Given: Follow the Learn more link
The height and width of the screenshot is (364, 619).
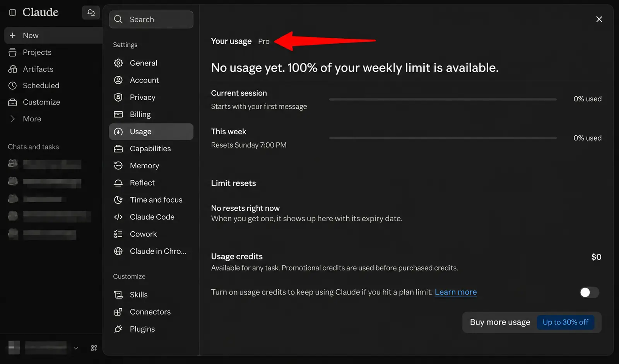Looking at the screenshot, I should [456, 292].
